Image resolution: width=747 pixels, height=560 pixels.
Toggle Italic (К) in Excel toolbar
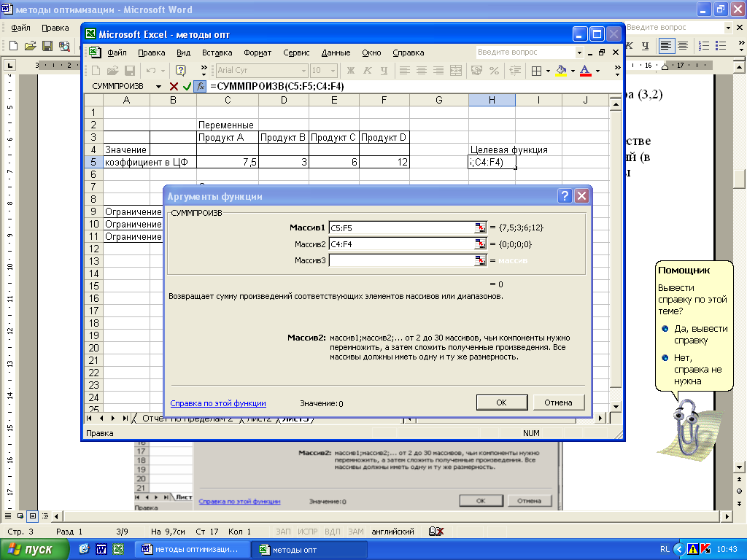click(x=368, y=71)
